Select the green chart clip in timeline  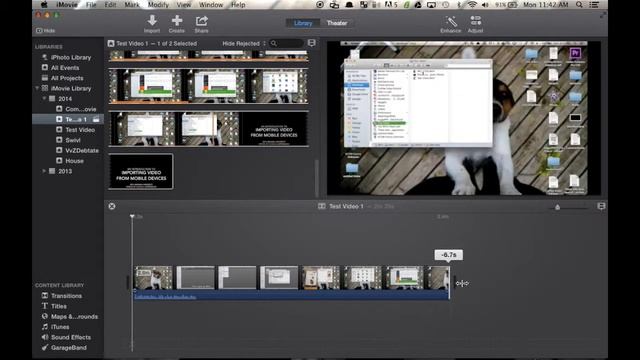pos(404,278)
